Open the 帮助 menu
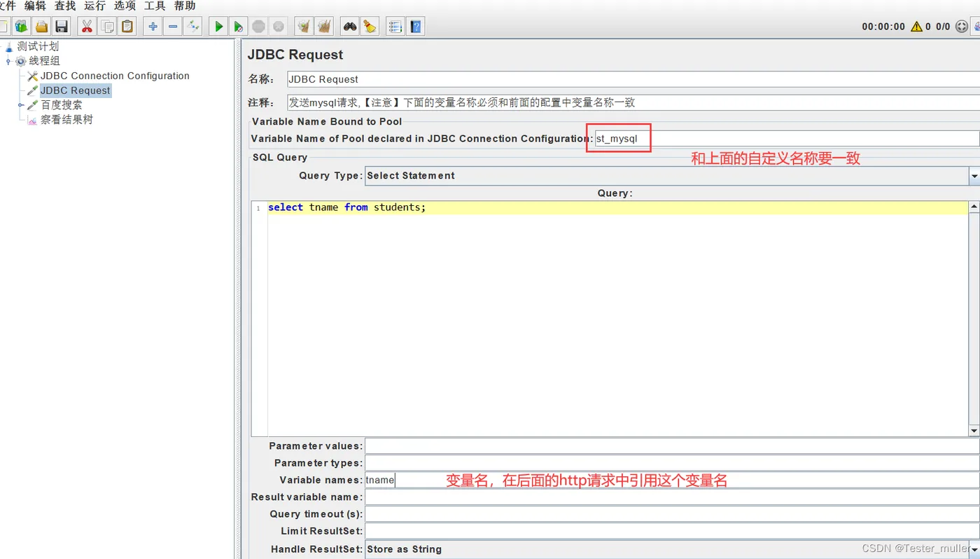The width and height of the screenshot is (980, 559). pyautogui.click(x=185, y=6)
